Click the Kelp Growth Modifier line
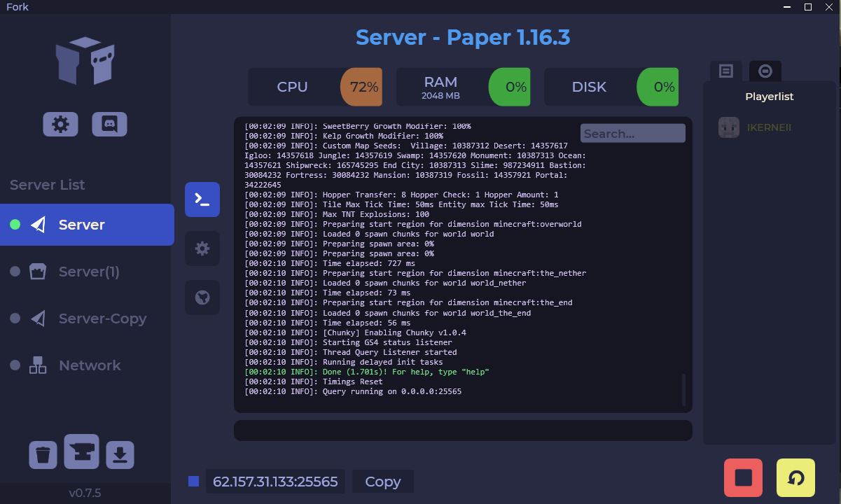The width and height of the screenshot is (841, 504). coord(344,136)
